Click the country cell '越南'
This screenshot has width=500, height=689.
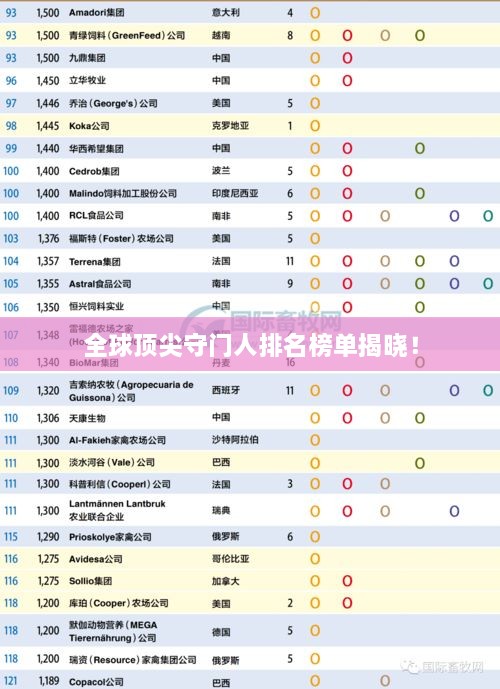click(221, 35)
